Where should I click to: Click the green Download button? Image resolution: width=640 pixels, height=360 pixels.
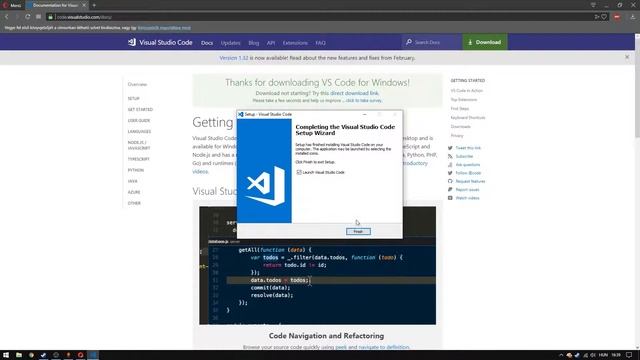click(x=484, y=42)
